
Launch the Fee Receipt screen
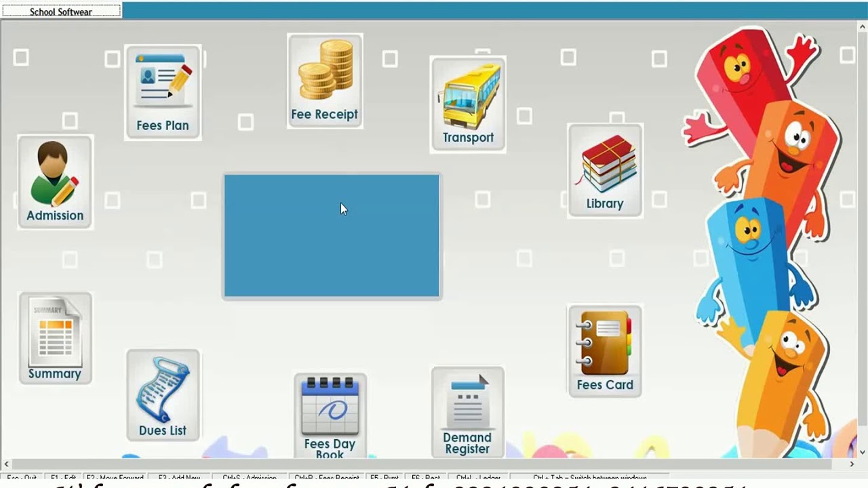(325, 81)
